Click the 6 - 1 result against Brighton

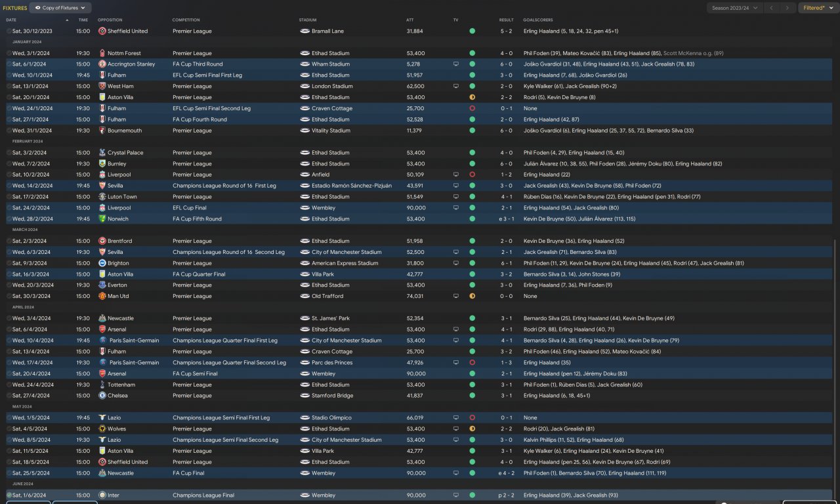click(507, 263)
